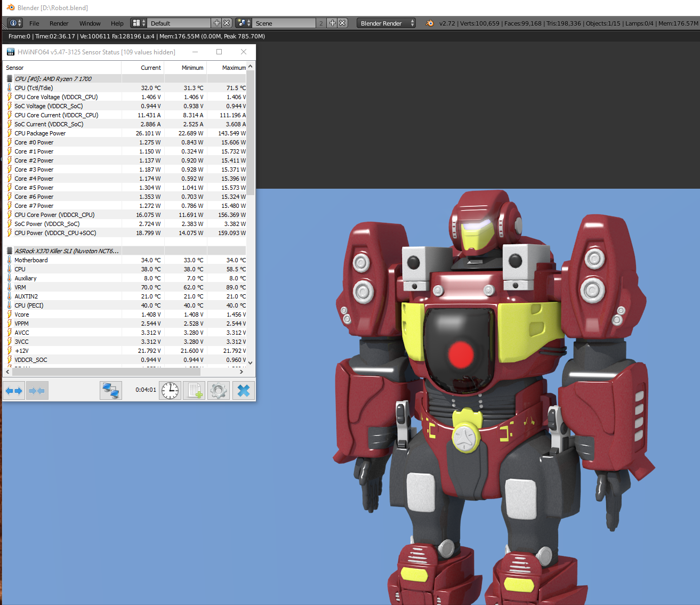The image size is (700, 605).
Task: Click the Scene name field
Action: 284,23
